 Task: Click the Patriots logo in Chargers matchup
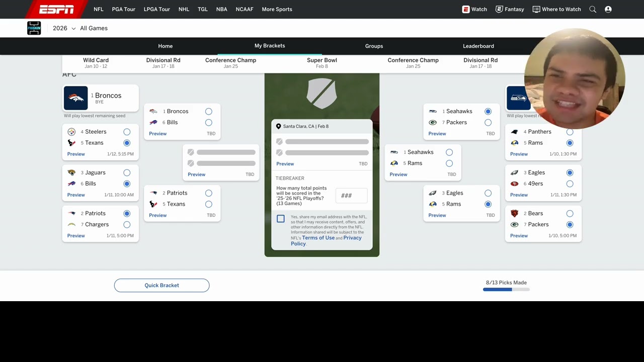[71, 213]
